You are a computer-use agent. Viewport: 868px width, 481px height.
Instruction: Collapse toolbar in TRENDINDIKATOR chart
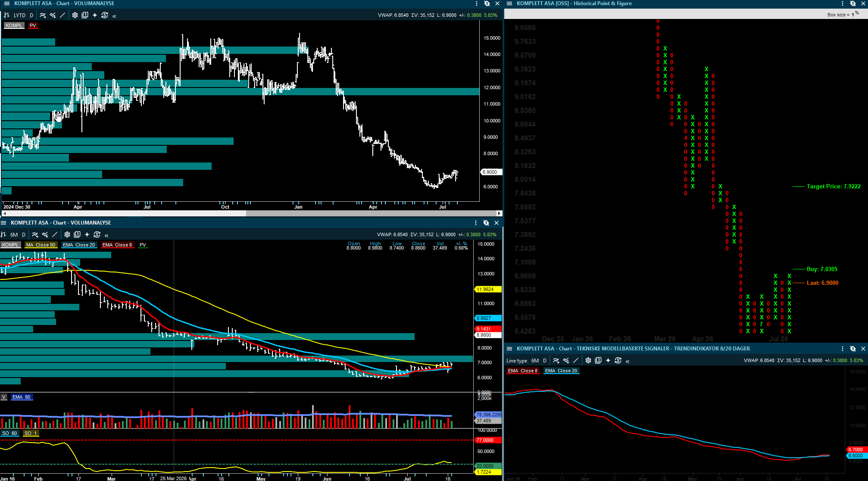[x=628, y=361]
